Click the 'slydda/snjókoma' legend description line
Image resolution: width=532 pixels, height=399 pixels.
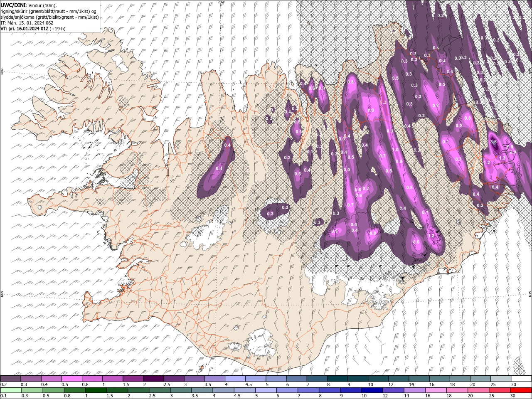pos(49,17)
